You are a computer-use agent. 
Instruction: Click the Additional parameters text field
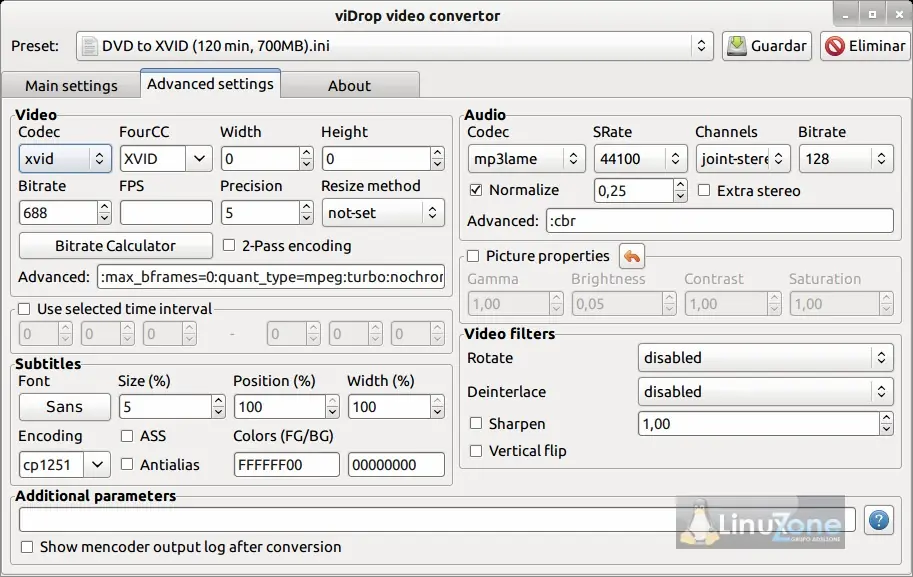pos(437,519)
